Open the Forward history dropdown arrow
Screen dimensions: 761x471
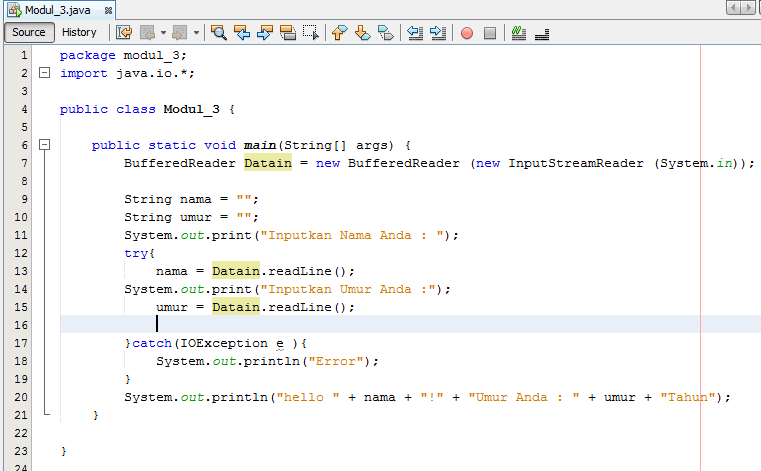pos(196,33)
